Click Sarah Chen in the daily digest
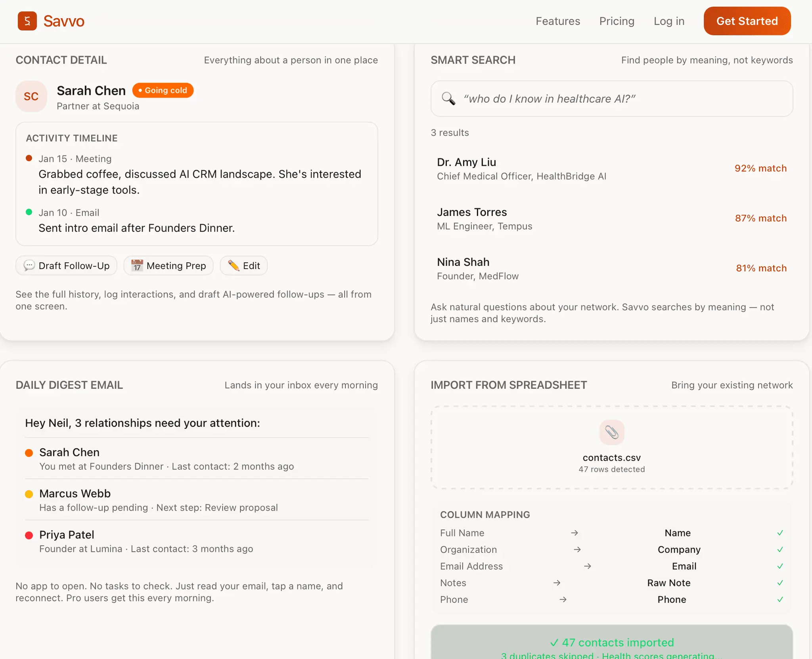The width and height of the screenshot is (812, 659). pyautogui.click(x=69, y=452)
